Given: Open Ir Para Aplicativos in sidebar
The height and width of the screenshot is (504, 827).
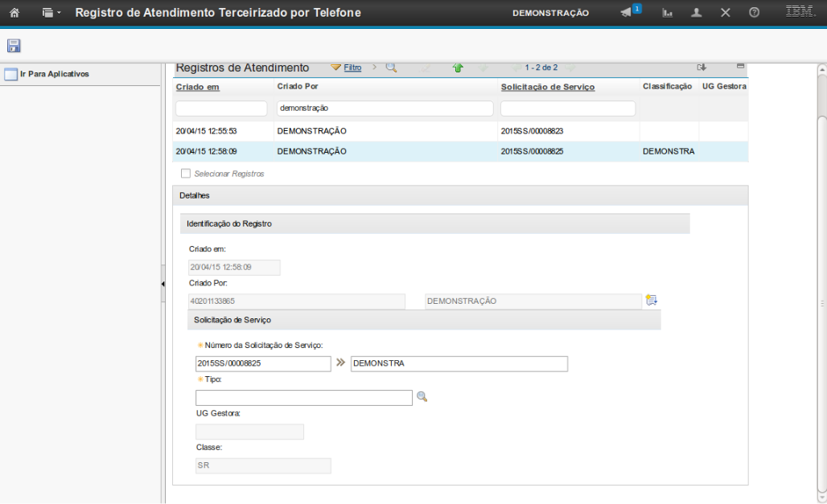Looking at the screenshot, I should pyautogui.click(x=54, y=74).
